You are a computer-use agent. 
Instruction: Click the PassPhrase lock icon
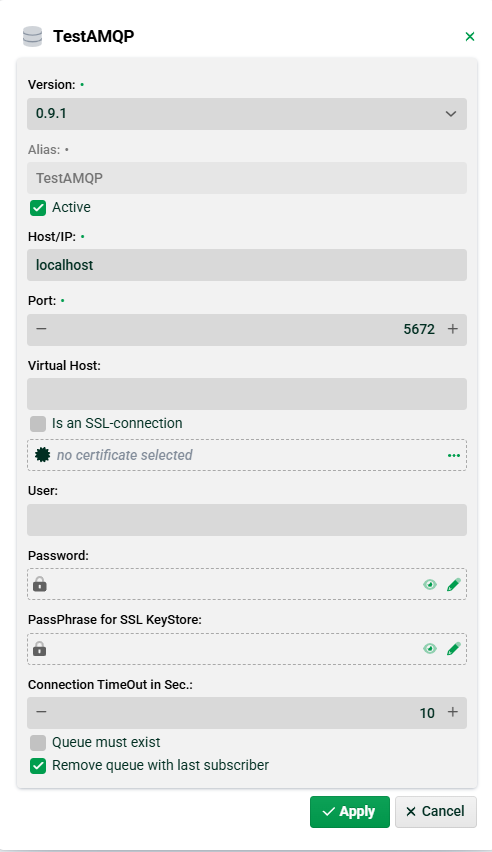(40, 649)
